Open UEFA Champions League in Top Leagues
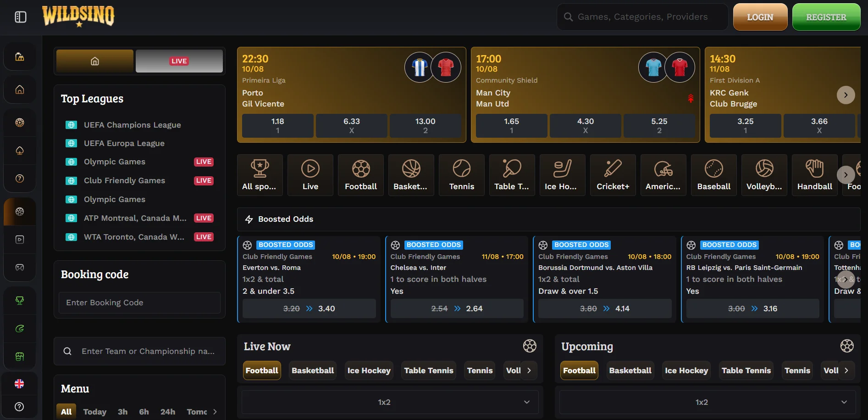The image size is (868, 420). (132, 125)
